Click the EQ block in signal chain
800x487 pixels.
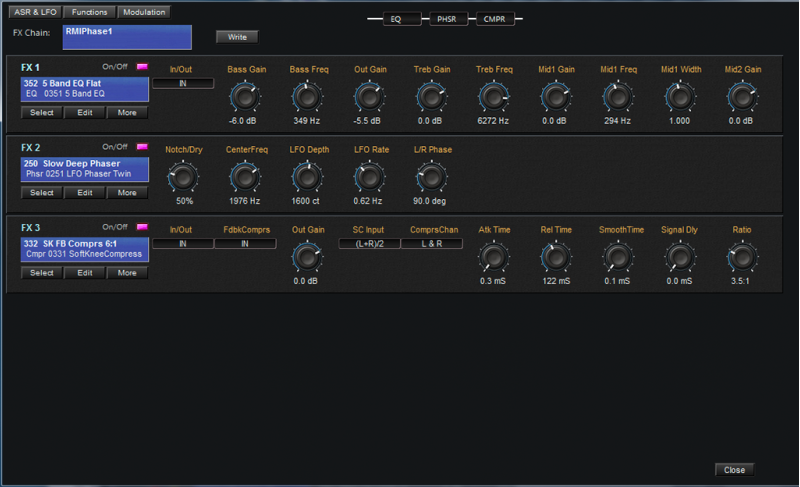click(401, 19)
